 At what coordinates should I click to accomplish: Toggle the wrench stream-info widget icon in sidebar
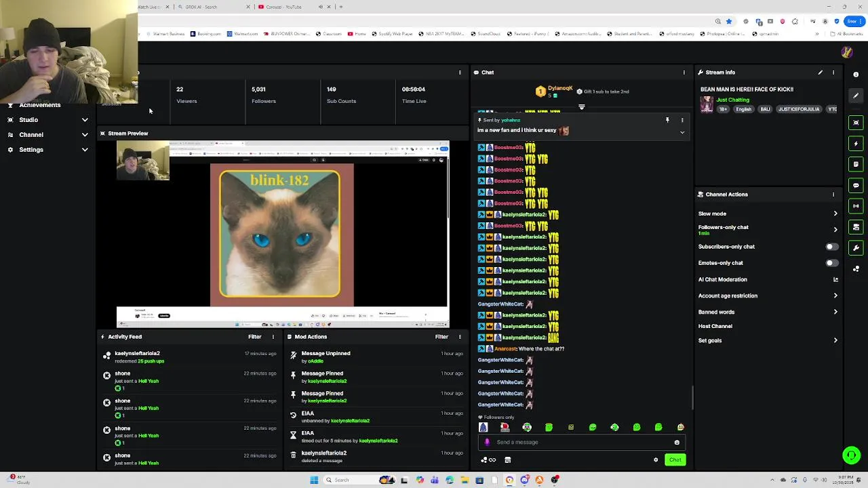click(x=856, y=248)
